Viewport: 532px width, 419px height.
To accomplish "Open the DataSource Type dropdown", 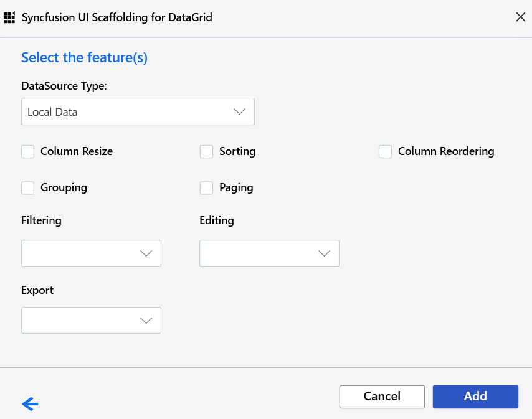I will [x=138, y=111].
